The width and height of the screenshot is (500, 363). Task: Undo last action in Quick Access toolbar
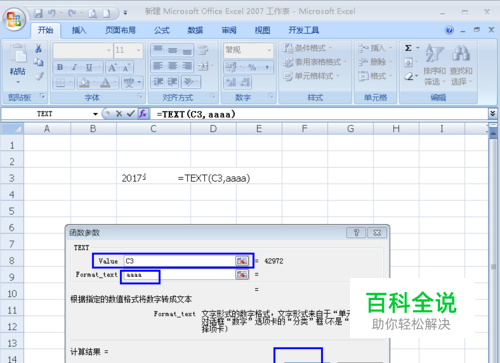[x=52, y=13]
